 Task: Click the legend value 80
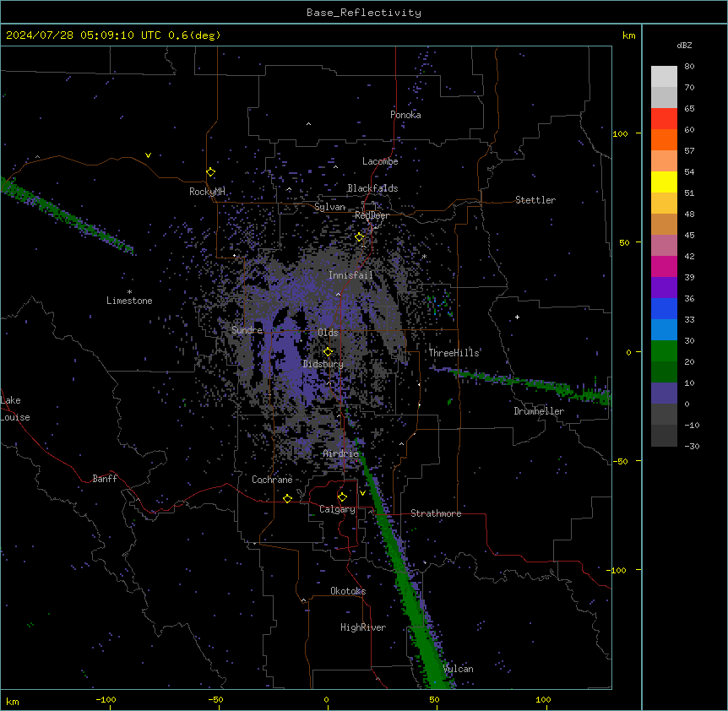coord(689,67)
